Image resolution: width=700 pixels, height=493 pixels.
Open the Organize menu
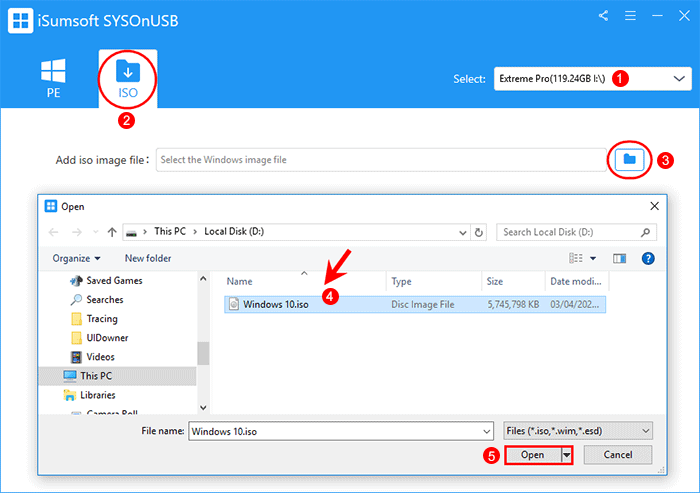coord(76,258)
